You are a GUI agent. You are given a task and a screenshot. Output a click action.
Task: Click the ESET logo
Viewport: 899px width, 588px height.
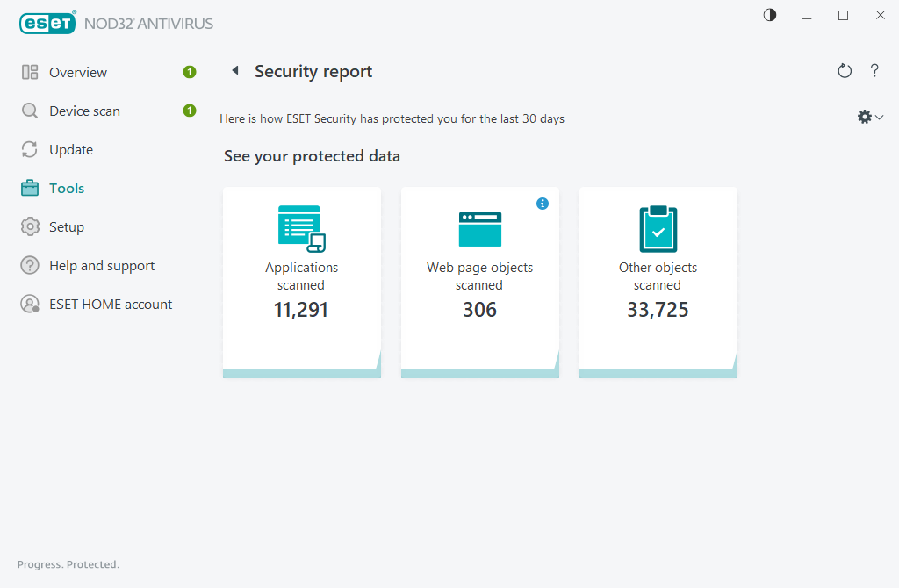point(47,23)
